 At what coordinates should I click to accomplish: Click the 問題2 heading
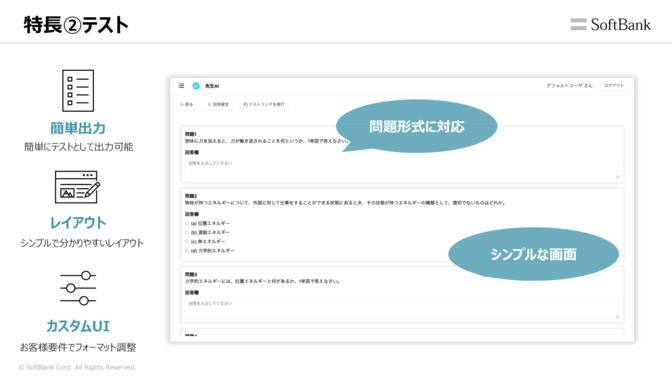pos(191,196)
